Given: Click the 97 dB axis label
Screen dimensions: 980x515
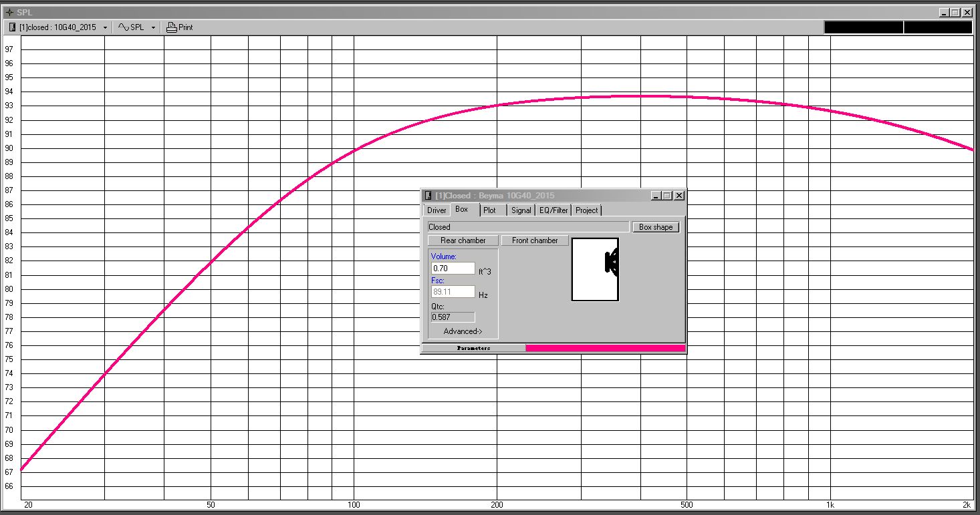Looking at the screenshot, I should pos(9,49).
